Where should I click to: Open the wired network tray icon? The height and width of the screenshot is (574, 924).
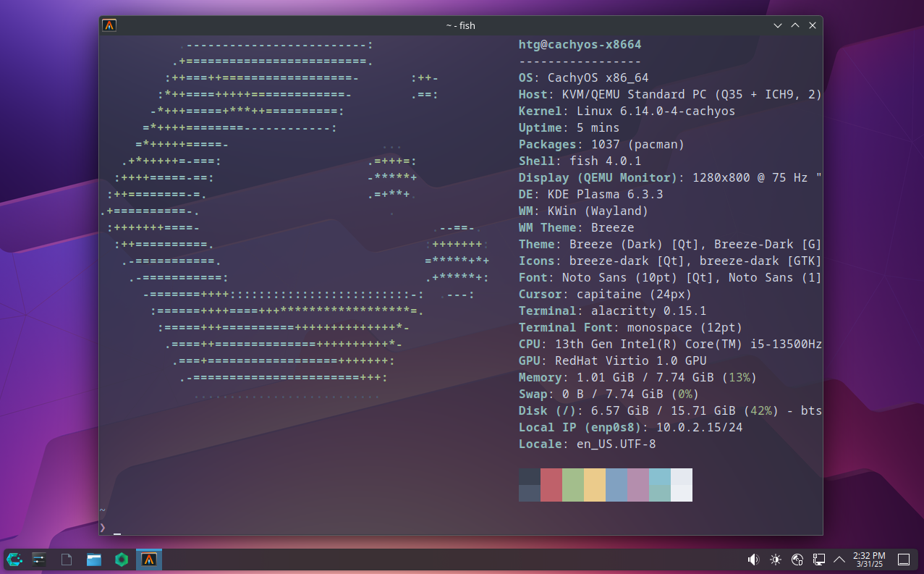(819, 559)
